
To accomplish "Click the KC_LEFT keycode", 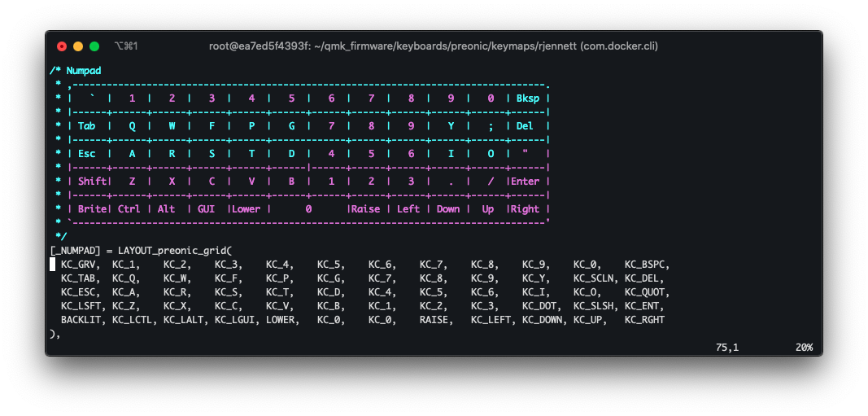I will click(x=493, y=320).
